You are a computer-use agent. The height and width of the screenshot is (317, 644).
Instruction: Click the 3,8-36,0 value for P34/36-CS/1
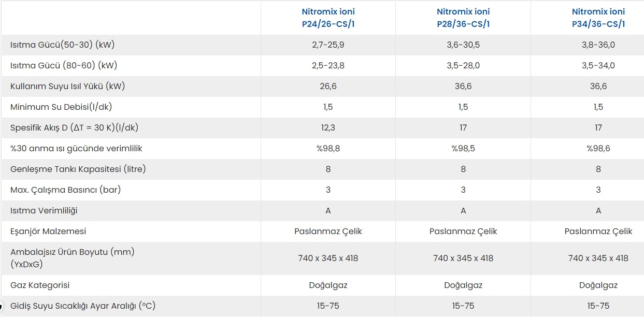[598, 45]
